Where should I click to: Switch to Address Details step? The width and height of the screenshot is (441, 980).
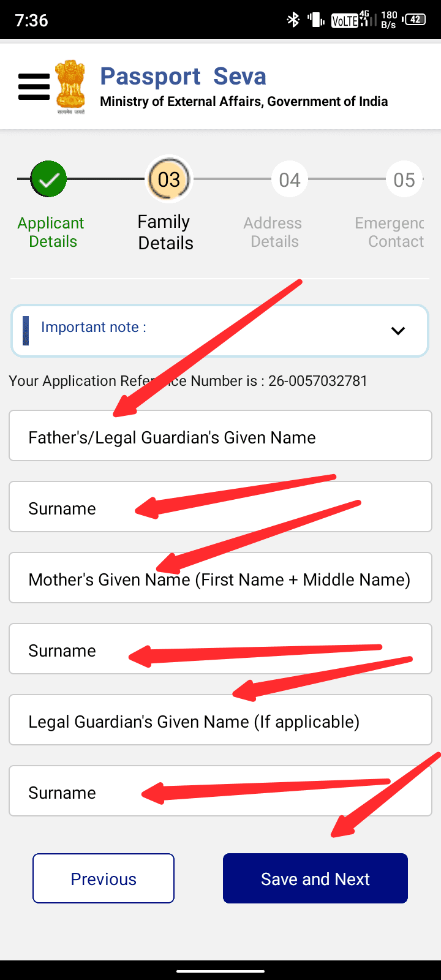pos(273,232)
